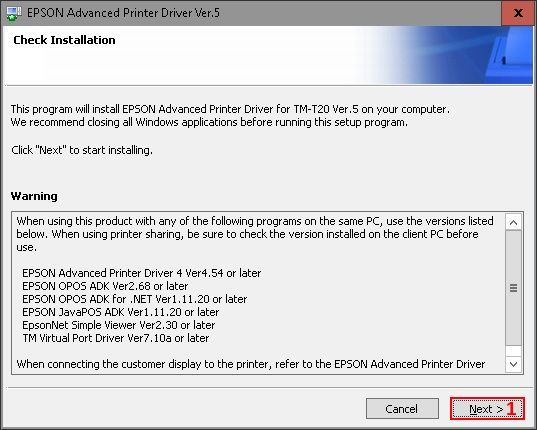The height and width of the screenshot is (430, 537).
Task: Click the EPSON OPOS ADK for .NET line
Action: point(135,299)
